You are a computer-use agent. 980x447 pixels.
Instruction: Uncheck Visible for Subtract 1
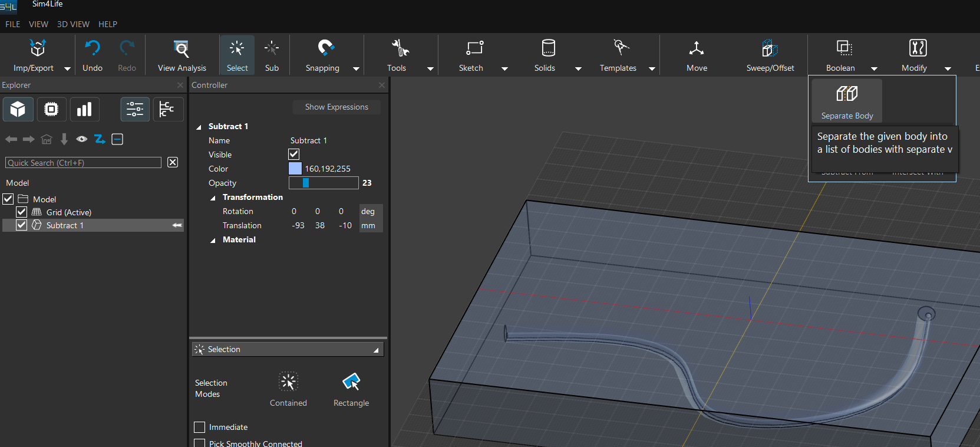pyautogui.click(x=294, y=155)
